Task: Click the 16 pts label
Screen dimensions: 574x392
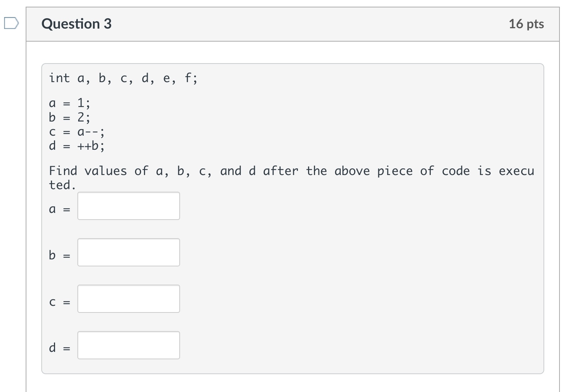Action: tap(526, 24)
